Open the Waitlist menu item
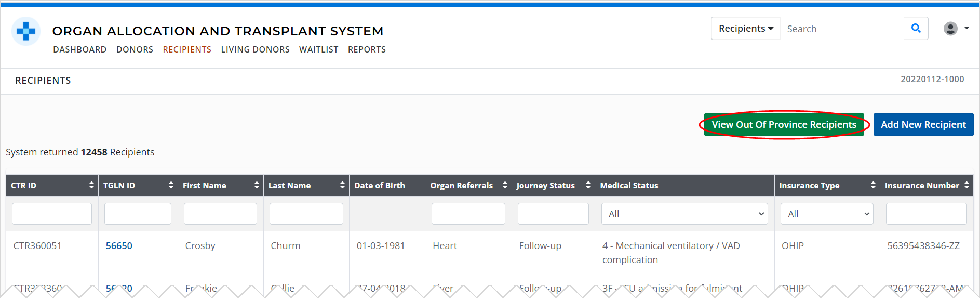The height and width of the screenshot is (299, 980). [x=318, y=49]
